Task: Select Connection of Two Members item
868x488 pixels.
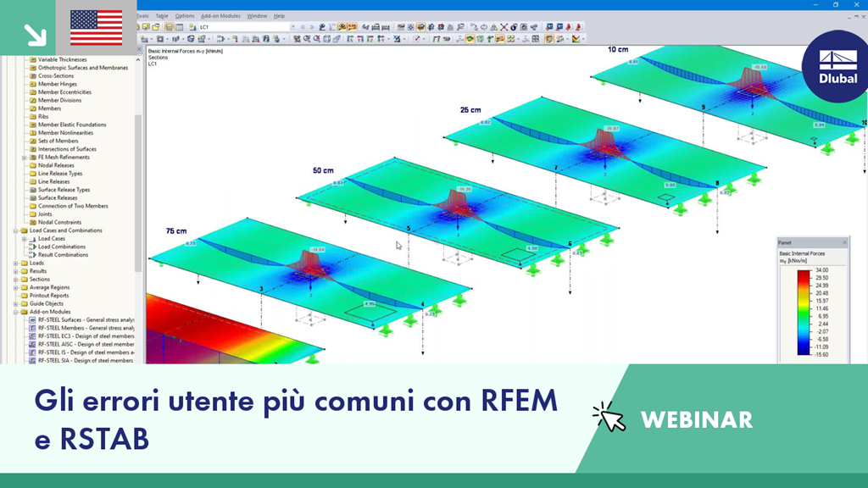Action: [x=73, y=207]
